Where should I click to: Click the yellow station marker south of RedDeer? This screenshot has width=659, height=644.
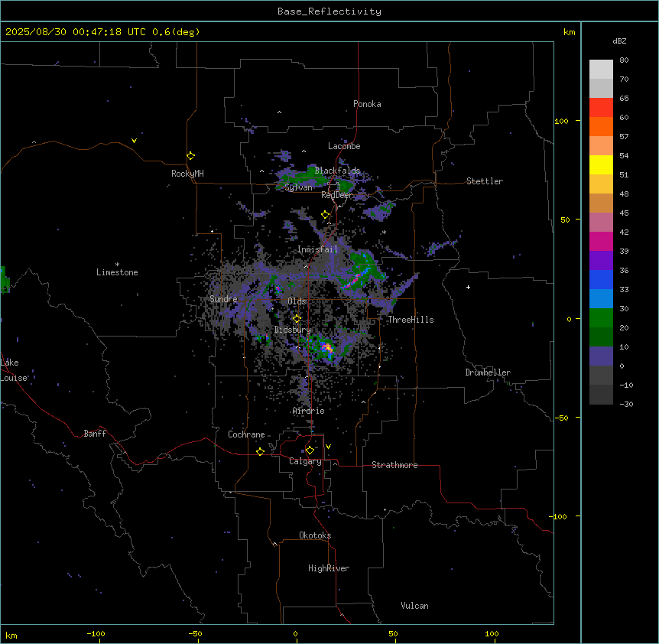point(326,215)
